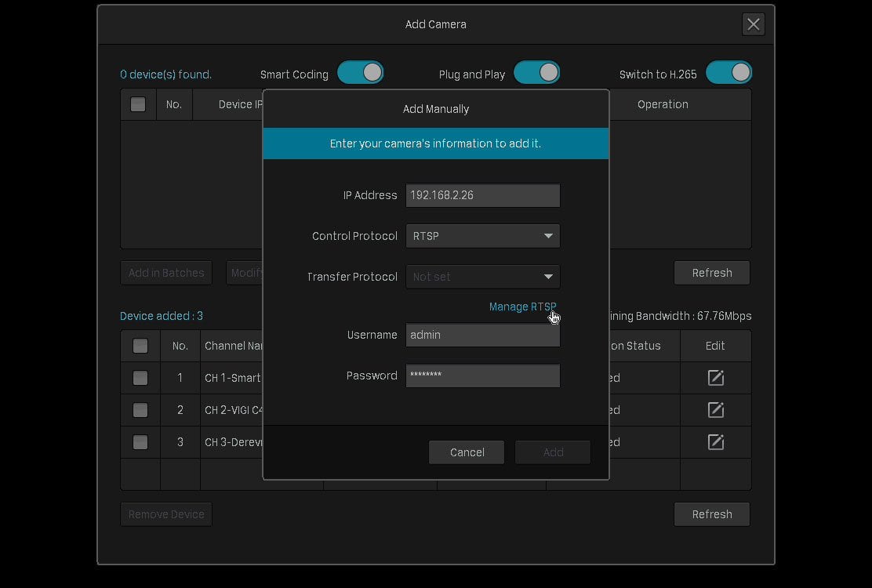This screenshot has width=872, height=588.
Task: Refresh the added devices list at bottom
Action: click(712, 514)
